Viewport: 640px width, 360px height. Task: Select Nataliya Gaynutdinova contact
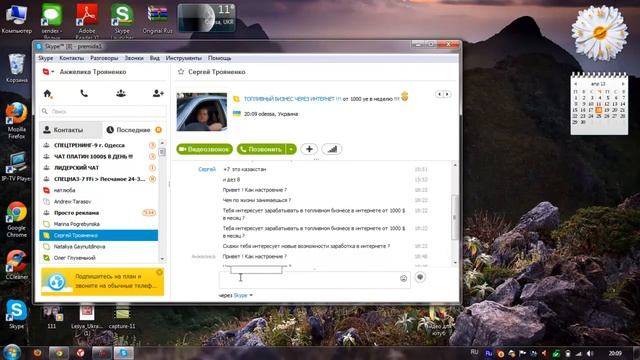pyautogui.click(x=98, y=247)
